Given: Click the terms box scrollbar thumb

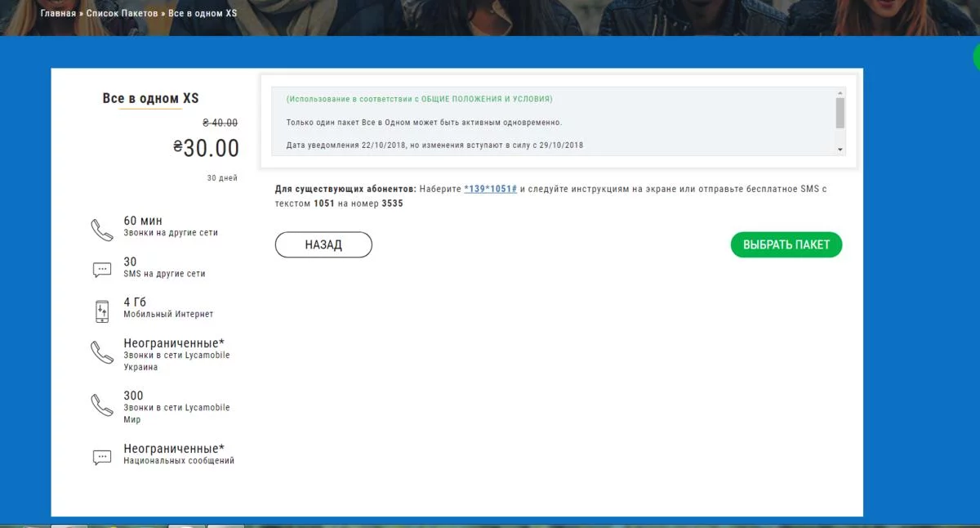Looking at the screenshot, I should (840, 113).
